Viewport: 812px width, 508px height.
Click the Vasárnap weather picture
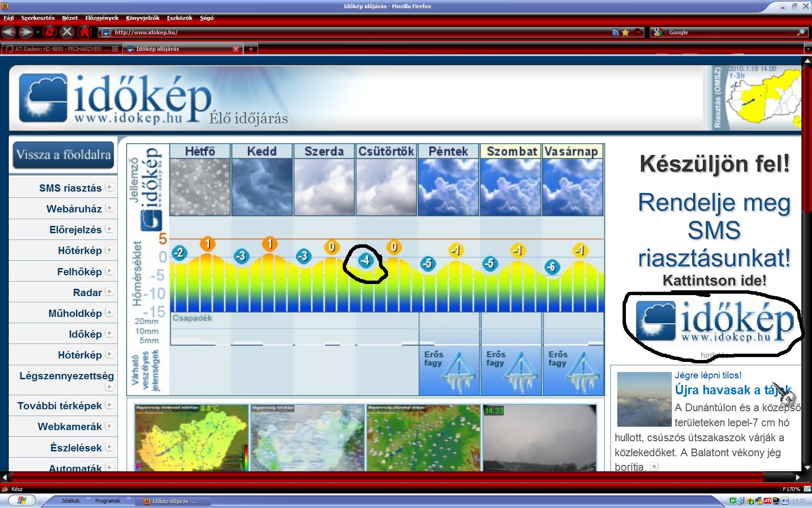click(x=572, y=187)
